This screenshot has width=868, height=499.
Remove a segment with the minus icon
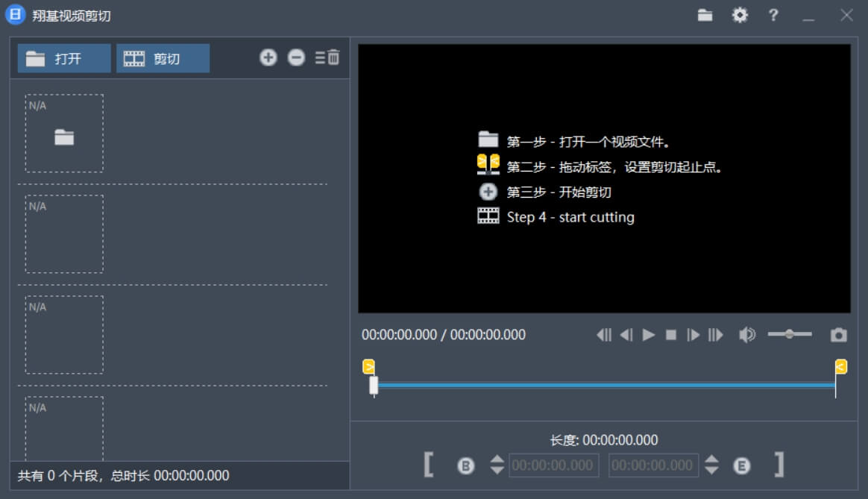pos(296,57)
